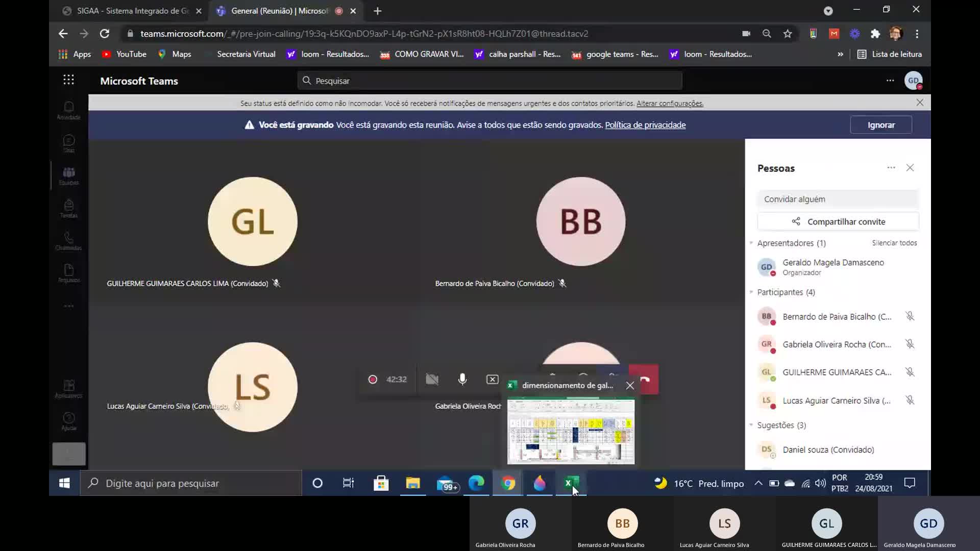Open Teams settings ellipsis menu
The width and height of the screenshot is (980, 551).
coord(890,80)
